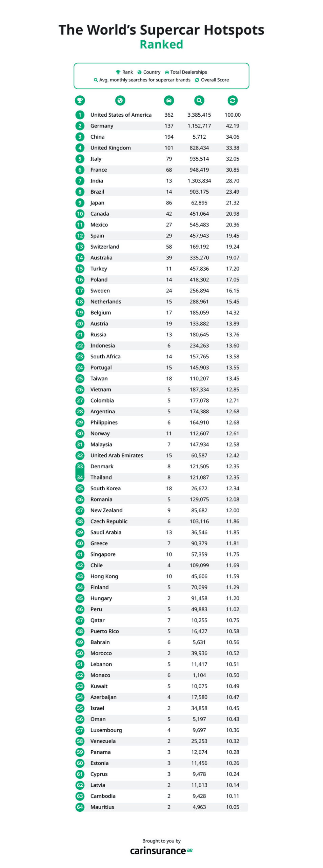Select the Monaco country row label
323x868 pixels.
click(x=100, y=675)
